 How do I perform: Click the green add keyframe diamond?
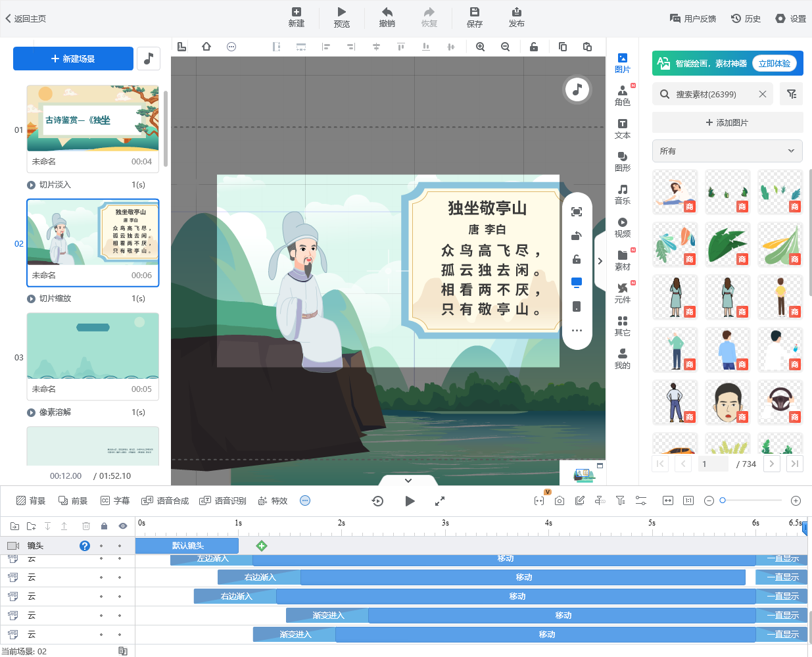pos(262,545)
